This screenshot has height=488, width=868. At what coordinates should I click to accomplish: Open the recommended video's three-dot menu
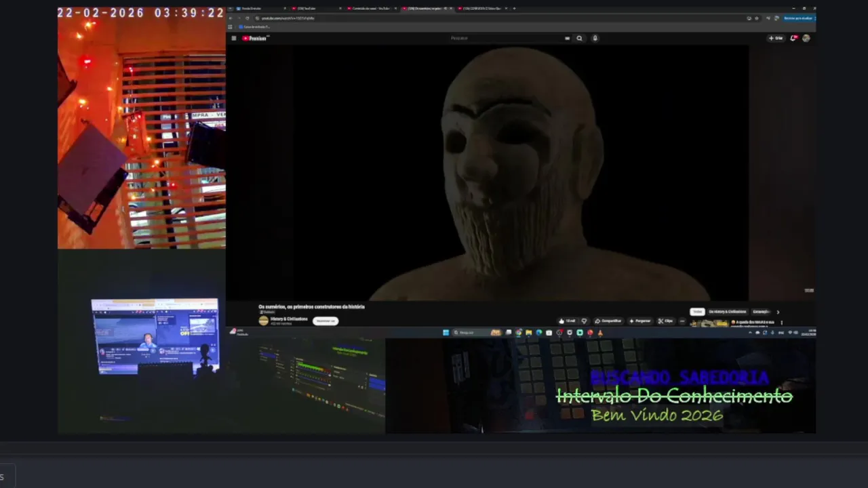pos(781,323)
